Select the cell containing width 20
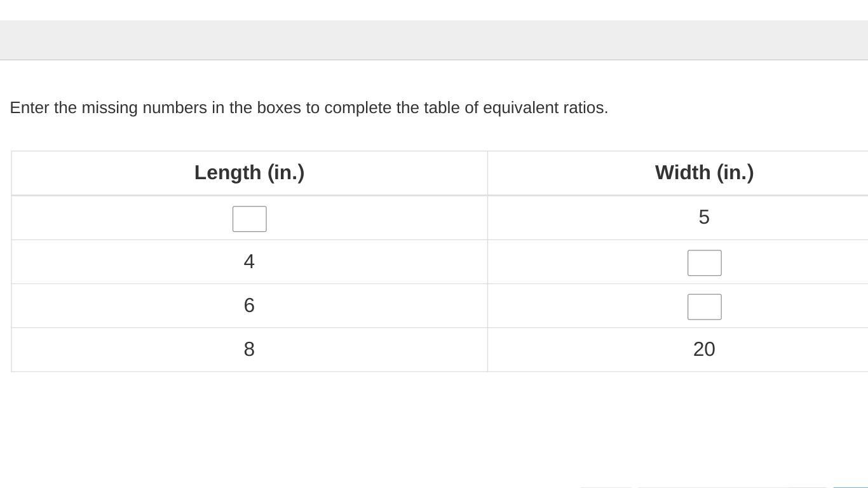The height and width of the screenshot is (488, 868). tap(703, 349)
